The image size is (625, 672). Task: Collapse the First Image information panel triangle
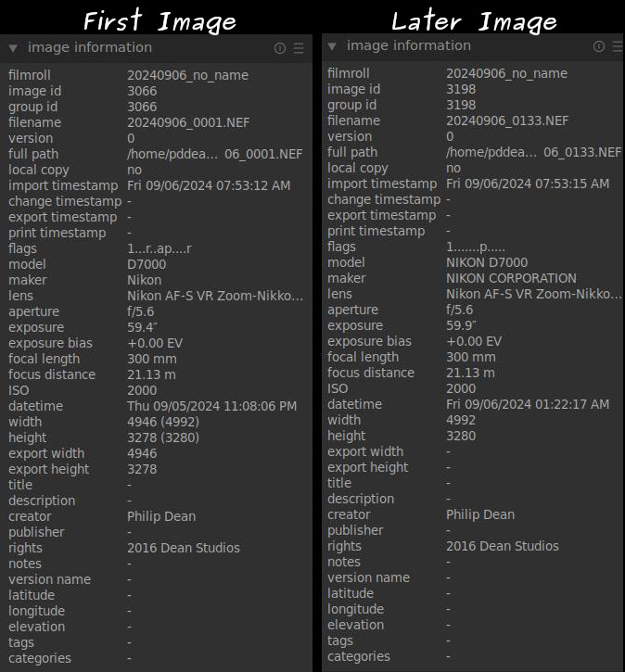click(13, 48)
